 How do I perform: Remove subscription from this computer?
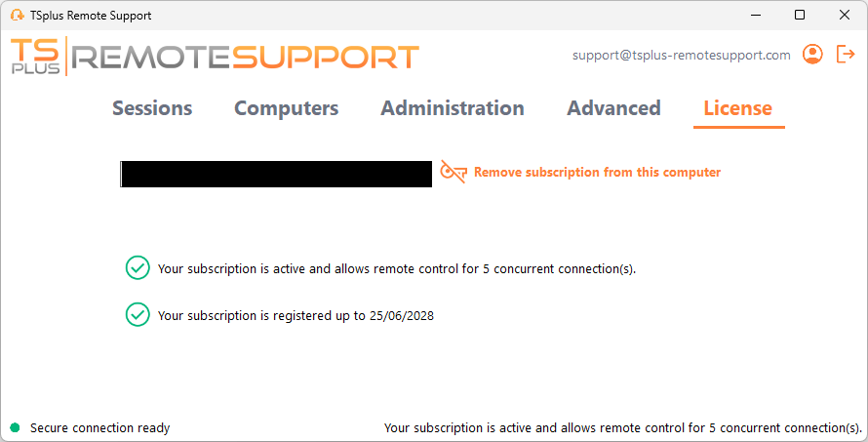tap(597, 173)
